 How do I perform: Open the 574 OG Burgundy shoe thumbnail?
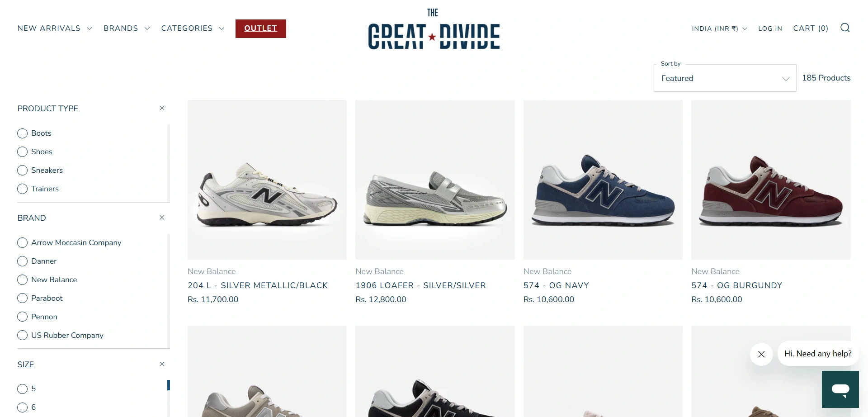tap(771, 180)
